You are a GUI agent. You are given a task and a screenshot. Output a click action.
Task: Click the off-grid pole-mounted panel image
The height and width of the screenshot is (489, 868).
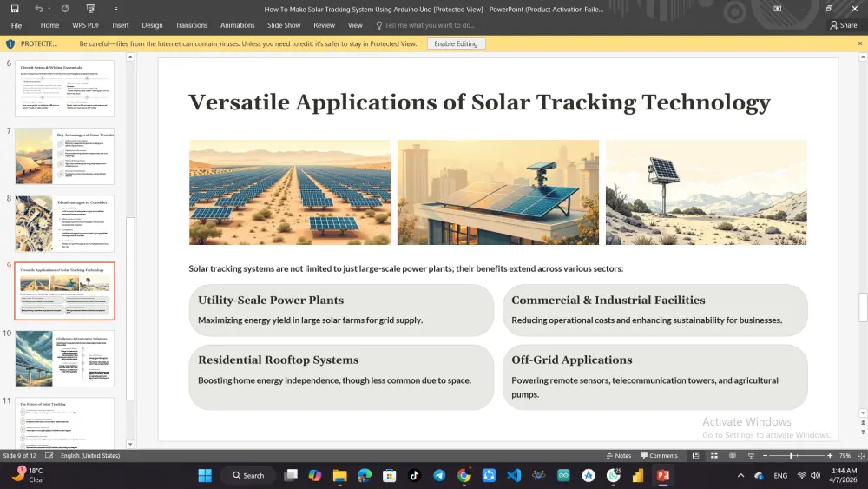pos(707,192)
